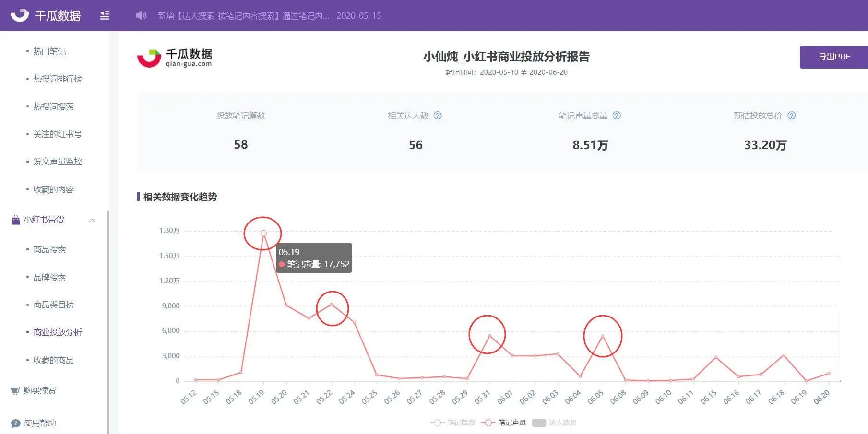
Task: Click the 05.19 peak data point
Action: point(263,233)
